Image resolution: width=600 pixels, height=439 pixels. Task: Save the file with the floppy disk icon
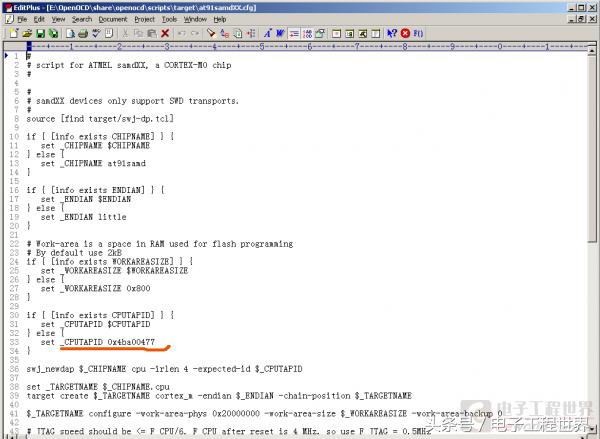[40, 33]
